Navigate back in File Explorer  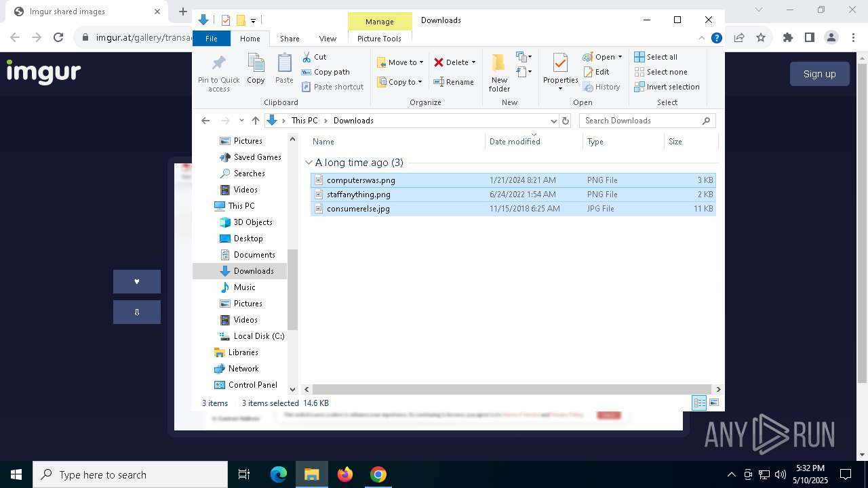(x=205, y=121)
